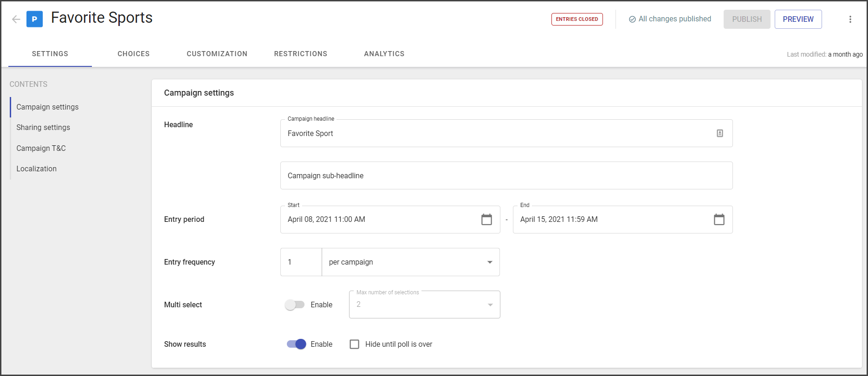Click the blue P poll icon
This screenshot has height=376, width=868.
coord(34,19)
